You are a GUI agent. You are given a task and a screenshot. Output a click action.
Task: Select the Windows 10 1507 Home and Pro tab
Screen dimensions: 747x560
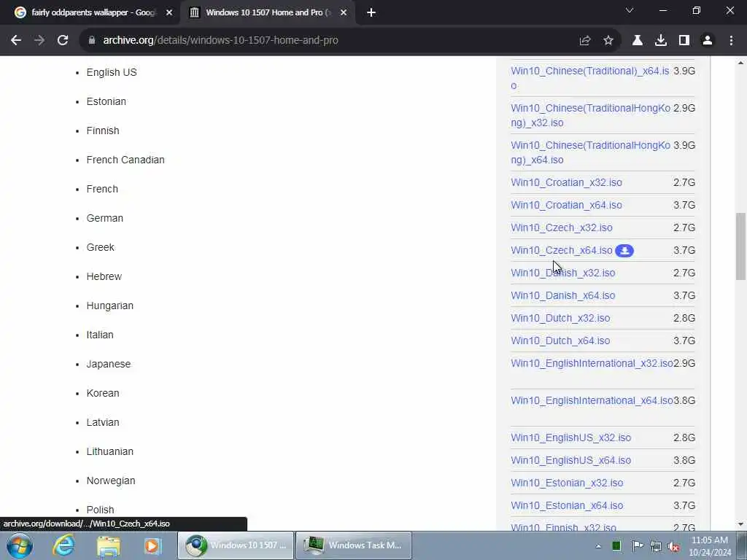coord(267,13)
